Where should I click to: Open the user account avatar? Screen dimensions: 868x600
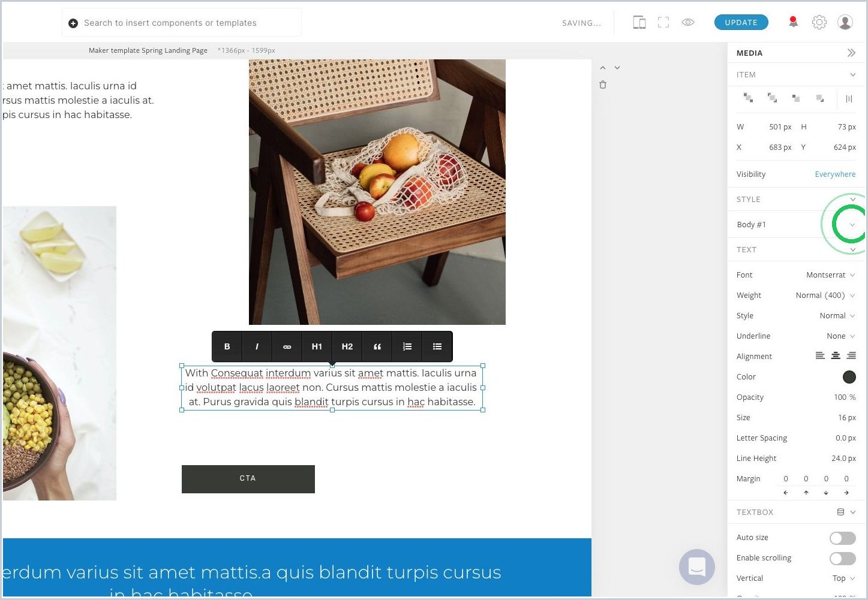tap(845, 22)
